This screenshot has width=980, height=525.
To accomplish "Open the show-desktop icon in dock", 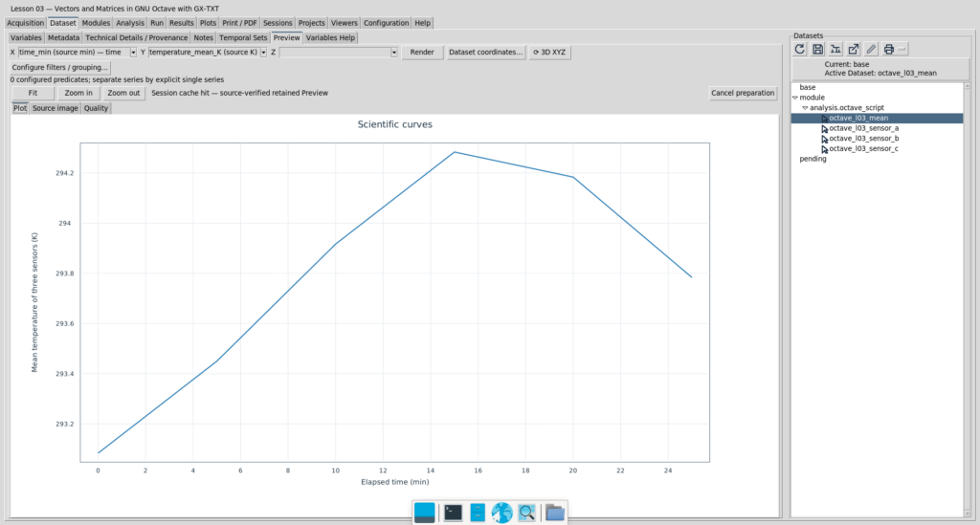I will point(424,513).
